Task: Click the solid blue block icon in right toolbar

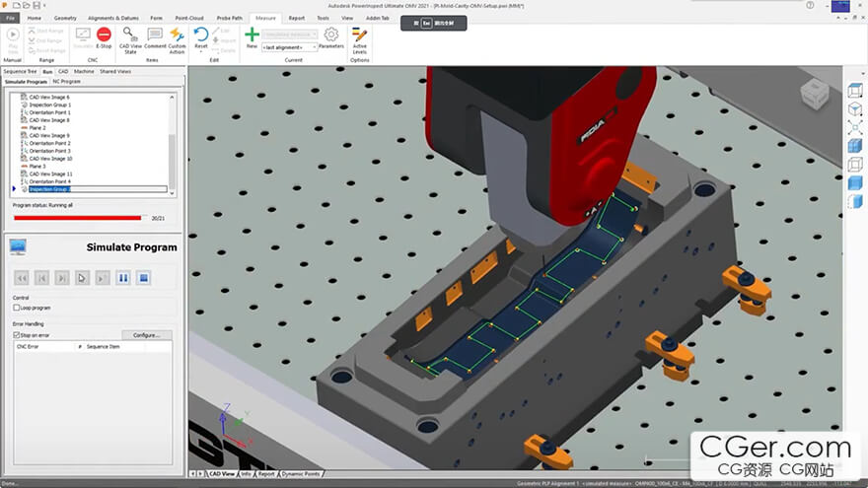Action: [x=855, y=182]
